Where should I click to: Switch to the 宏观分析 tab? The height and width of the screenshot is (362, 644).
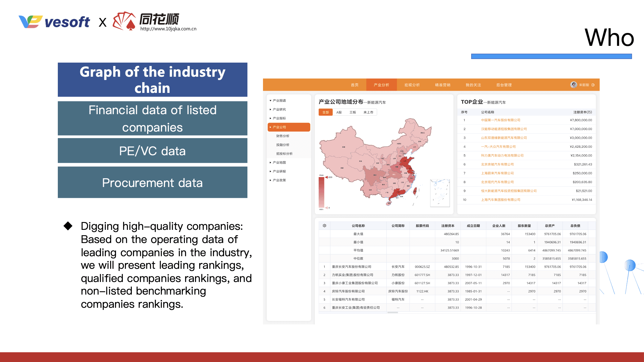point(412,85)
